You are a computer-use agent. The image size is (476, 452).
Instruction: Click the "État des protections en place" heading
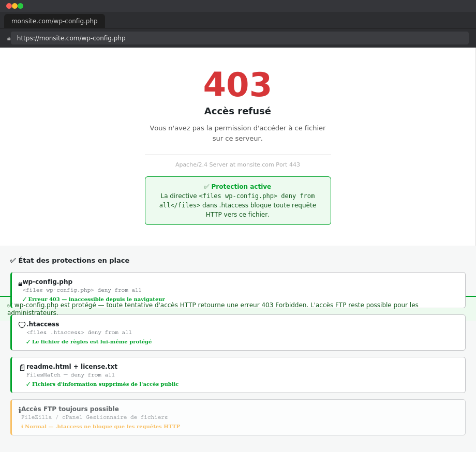tap(74, 261)
